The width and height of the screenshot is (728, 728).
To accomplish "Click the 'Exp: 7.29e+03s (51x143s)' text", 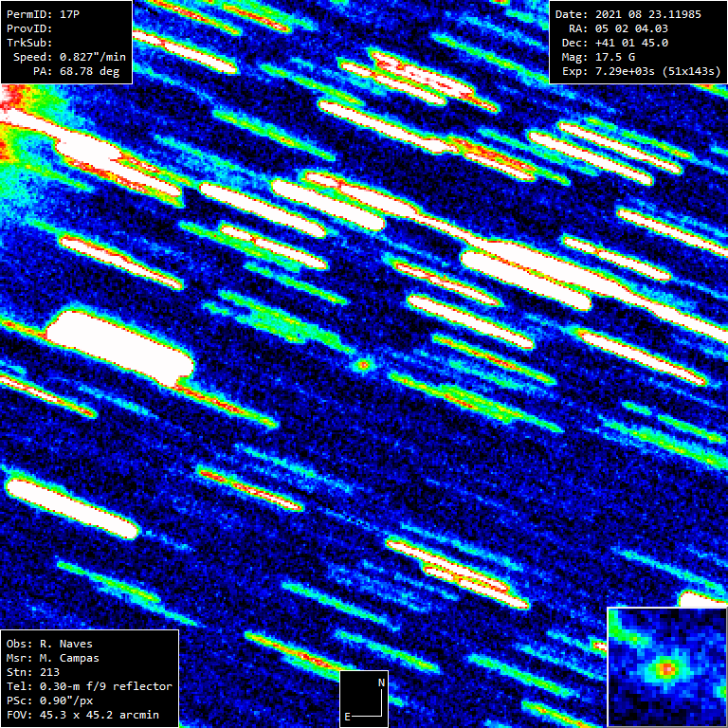I will (641, 71).
